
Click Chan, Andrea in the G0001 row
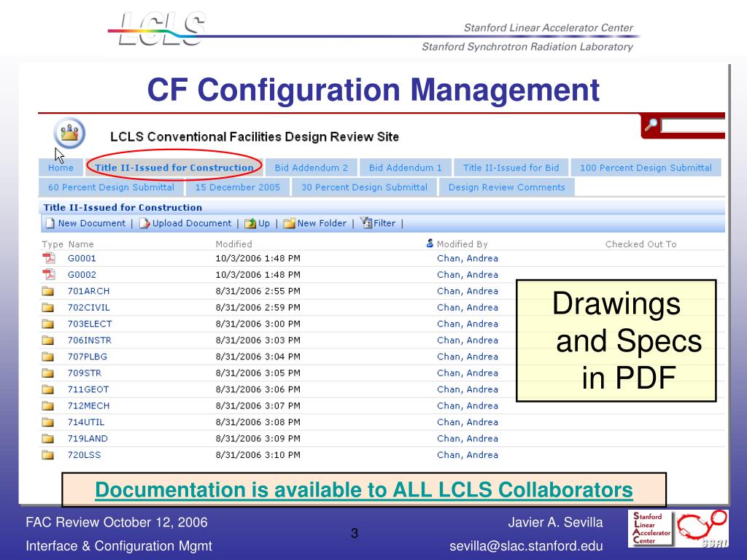pyautogui.click(x=468, y=258)
